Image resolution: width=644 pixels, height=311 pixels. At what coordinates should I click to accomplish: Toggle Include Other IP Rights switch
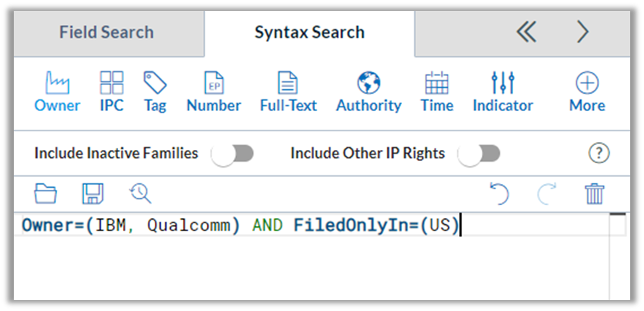[x=479, y=154]
